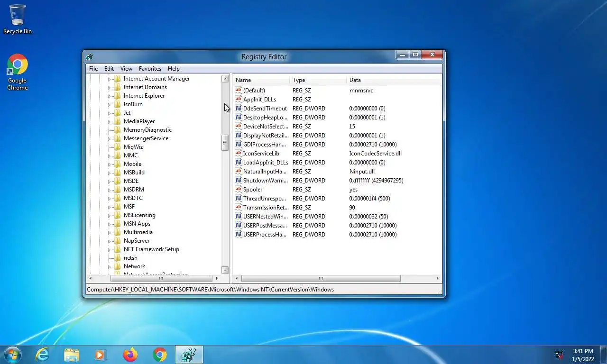Screen dimensions: 607x364
Task: Sort values by the Name column header
Action: 261,80
